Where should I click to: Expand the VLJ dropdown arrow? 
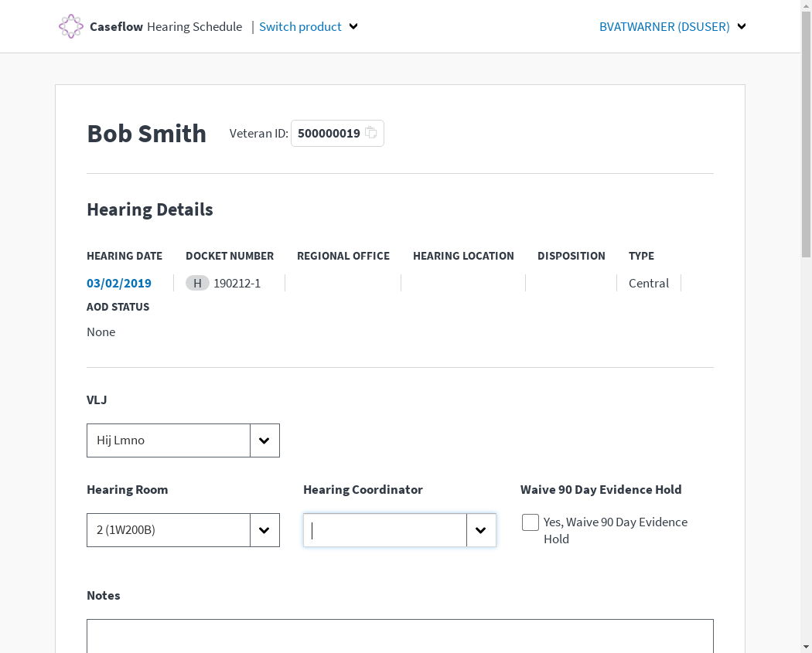point(264,440)
